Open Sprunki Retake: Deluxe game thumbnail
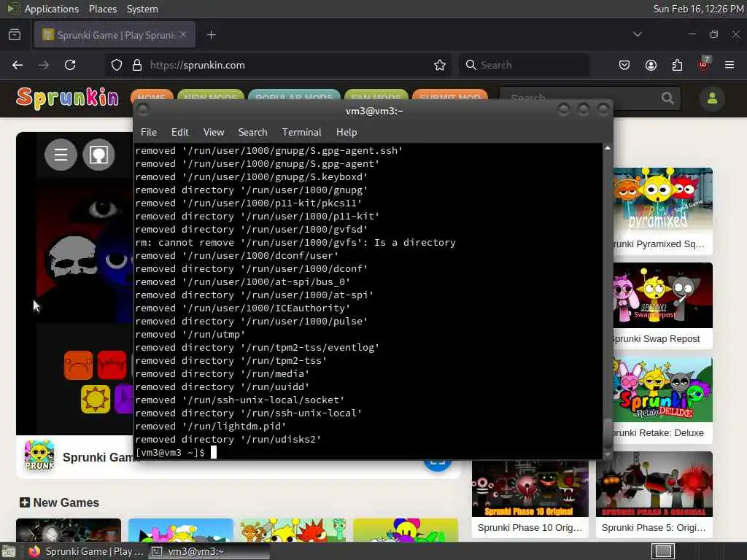 [662, 389]
